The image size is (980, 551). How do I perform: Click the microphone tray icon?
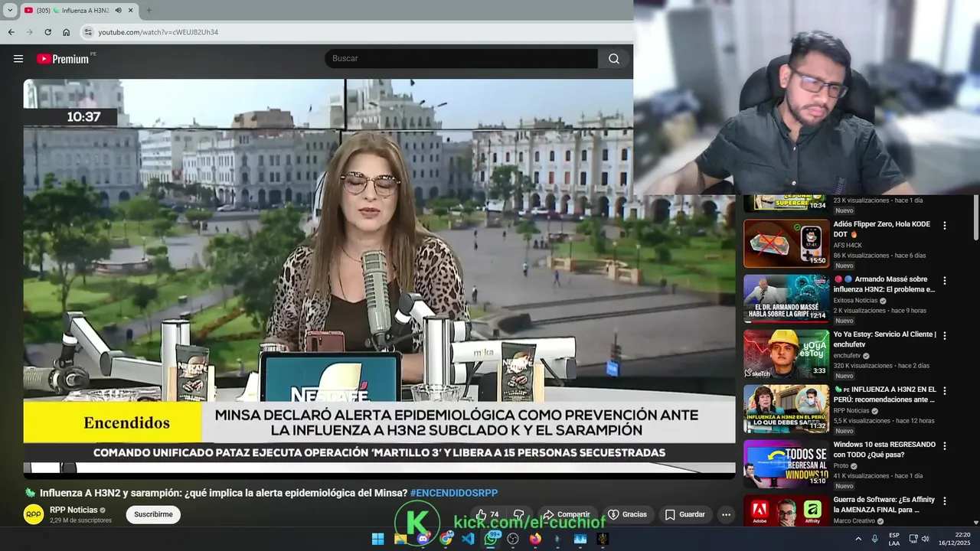[x=875, y=539]
